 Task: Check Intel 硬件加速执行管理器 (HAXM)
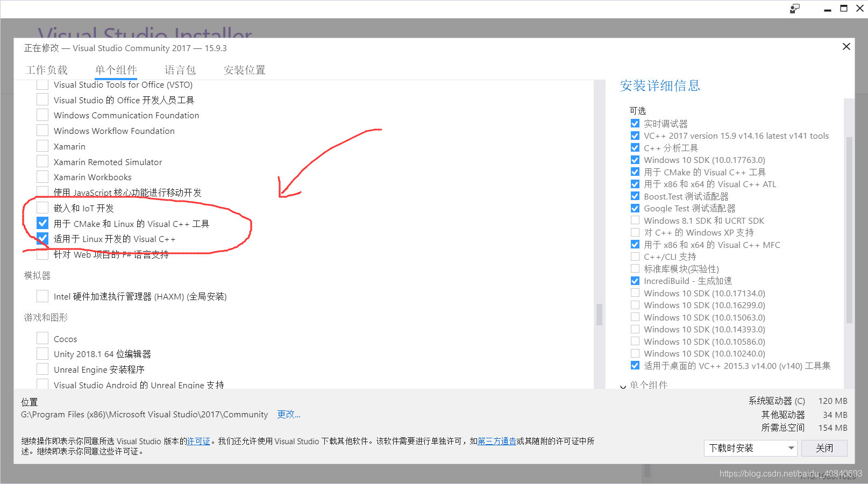tap(42, 296)
